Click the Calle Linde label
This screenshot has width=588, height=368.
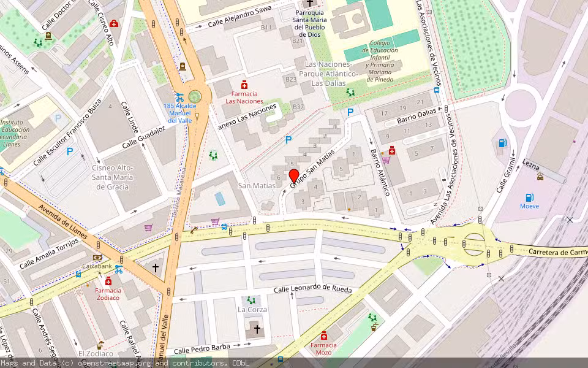point(130,117)
